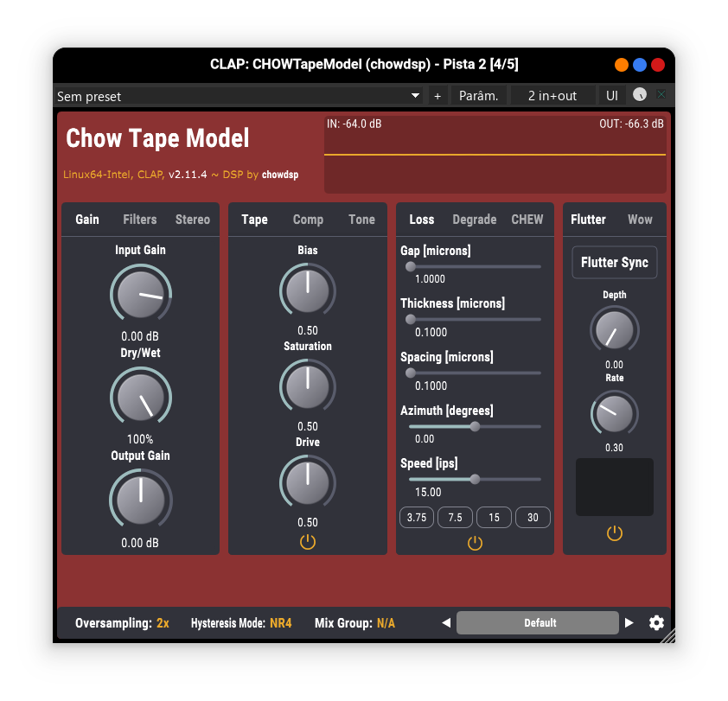Open the Stereo tab
Viewport: 728px width, 701px height.
click(192, 219)
